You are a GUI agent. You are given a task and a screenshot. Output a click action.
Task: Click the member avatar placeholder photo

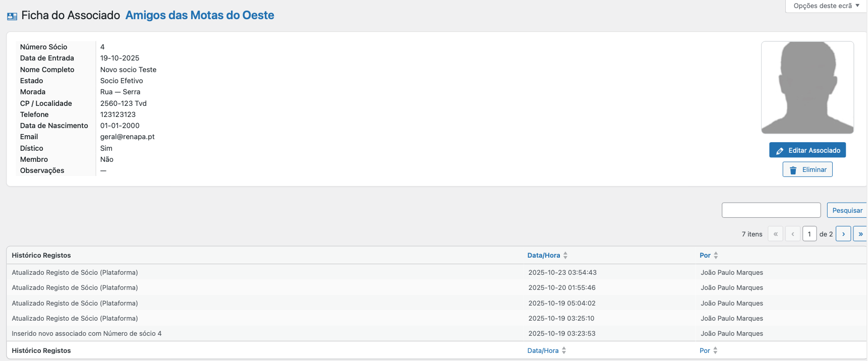(807, 88)
